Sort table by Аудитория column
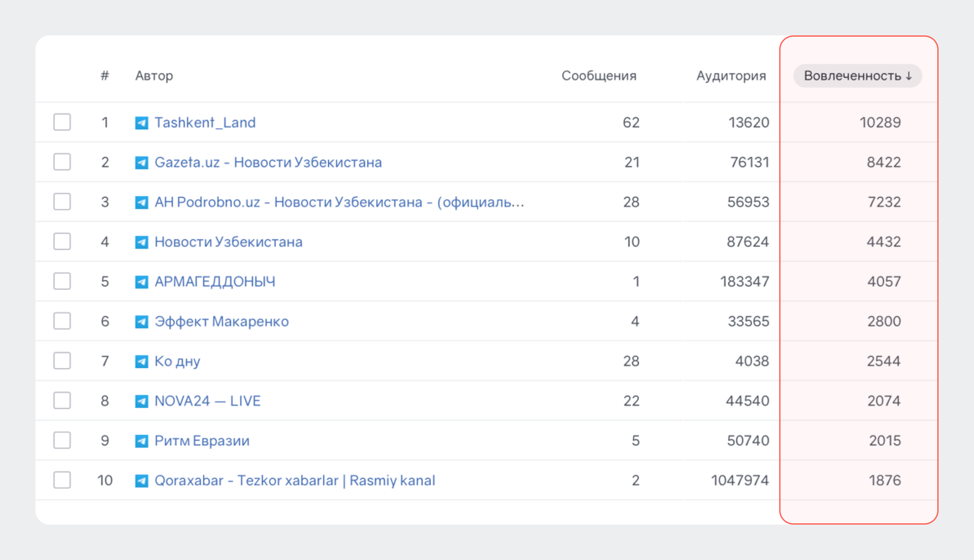Viewport: 974px width, 560px height. click(x=731, y=76)
